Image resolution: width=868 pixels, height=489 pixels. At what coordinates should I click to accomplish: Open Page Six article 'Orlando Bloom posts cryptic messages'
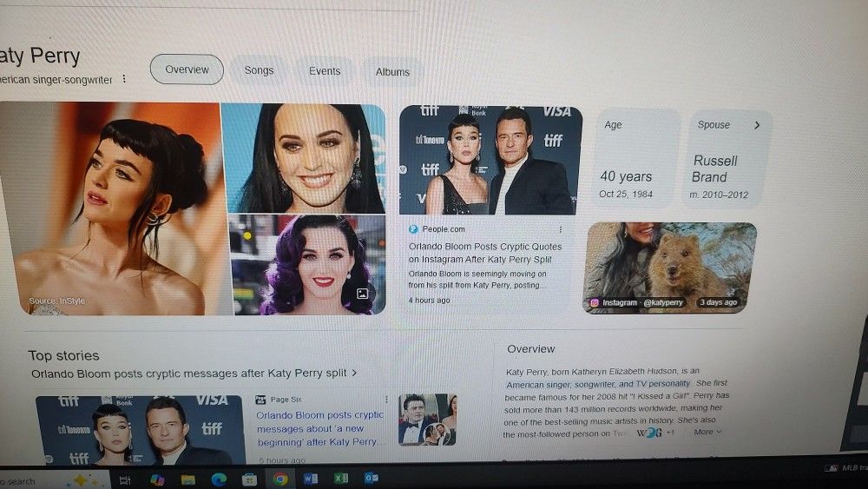point(320,429)
